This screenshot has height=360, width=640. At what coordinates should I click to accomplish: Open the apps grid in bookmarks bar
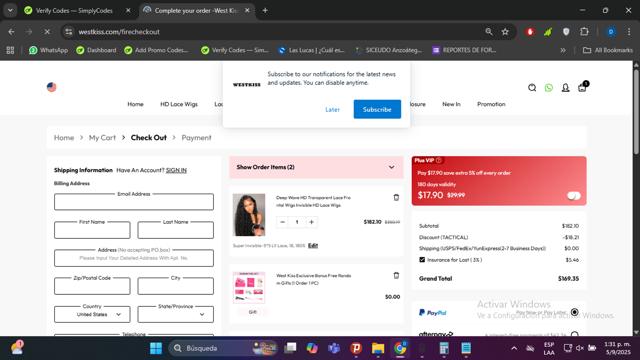point(10,50)
